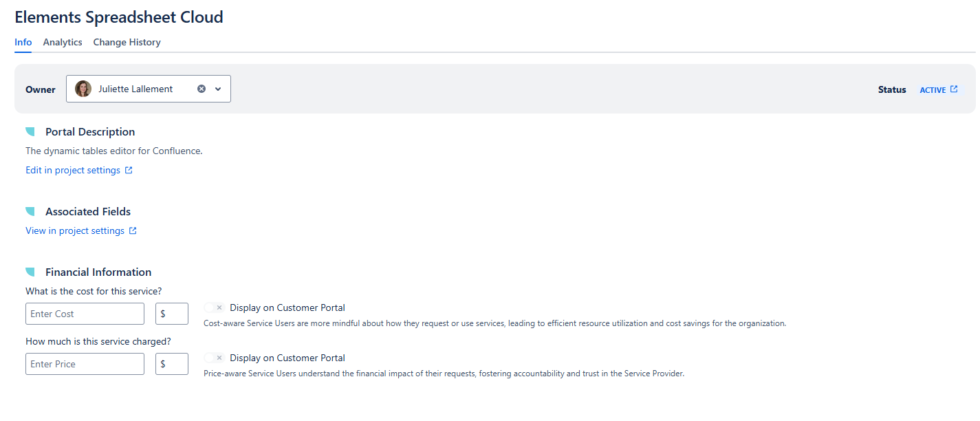Click the Enter Price input field

[85, 364]
